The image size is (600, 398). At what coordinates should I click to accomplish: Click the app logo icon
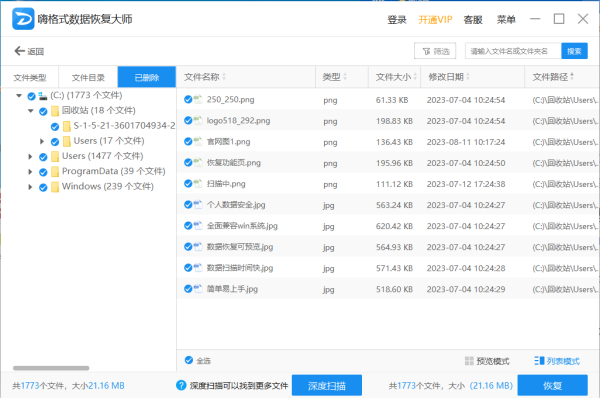tap(23, 19)
